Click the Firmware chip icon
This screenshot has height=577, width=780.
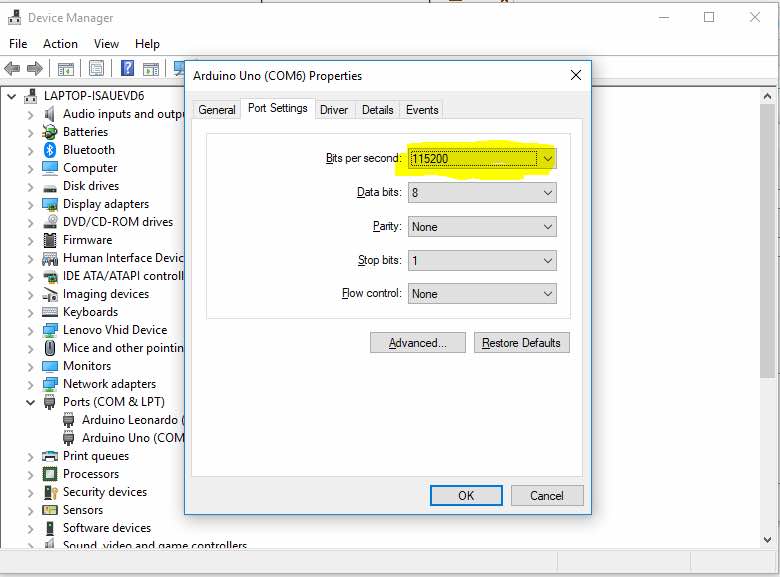[x=50, y=240]
